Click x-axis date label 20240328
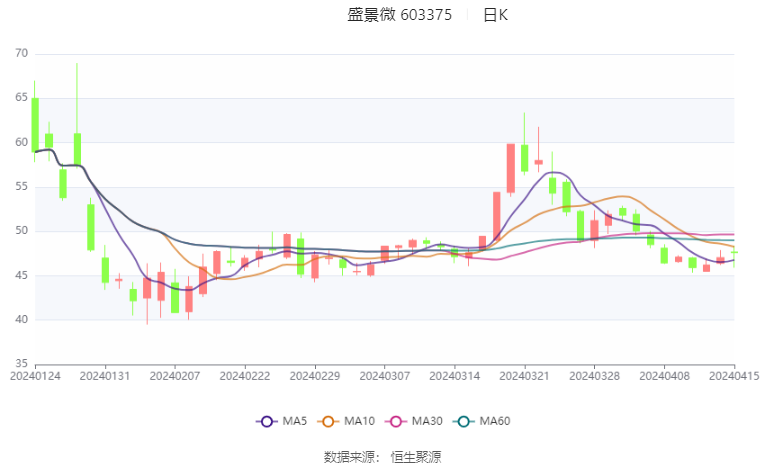 pos(594,376)
